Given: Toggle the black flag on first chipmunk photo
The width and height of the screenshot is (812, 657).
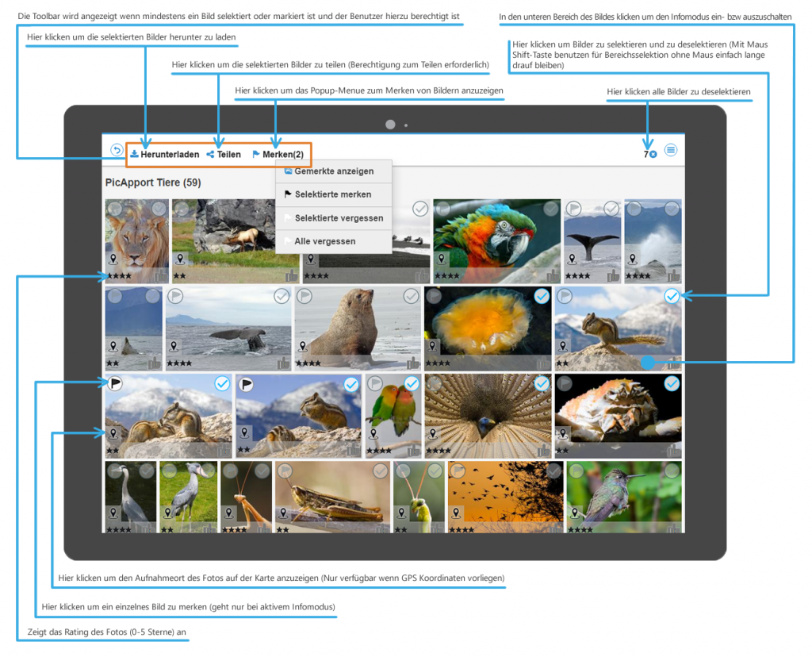Looking at the screenshot, I should (x=115, y=383).
